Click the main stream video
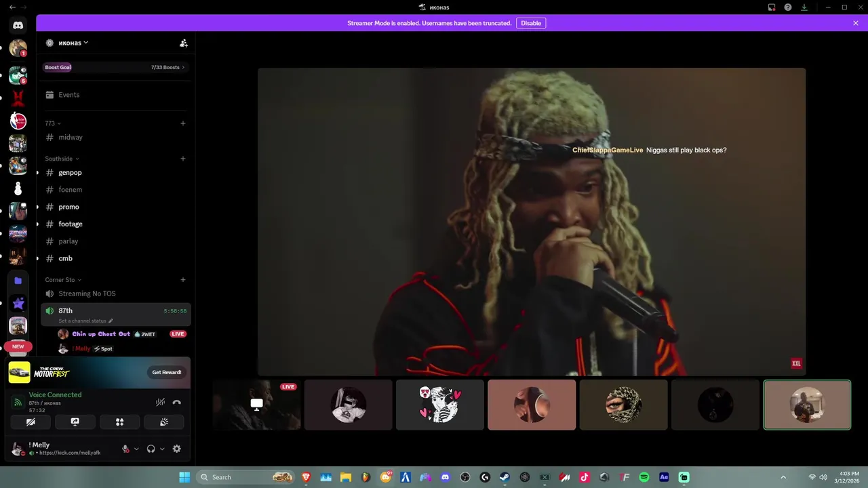Viewport: 868px width, 488px height. coord(532,222)
